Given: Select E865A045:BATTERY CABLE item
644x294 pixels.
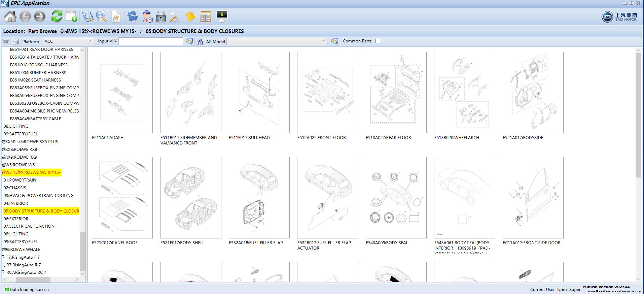Looking at the screenshot, I should pyautogui.click(x=35, y=119).
